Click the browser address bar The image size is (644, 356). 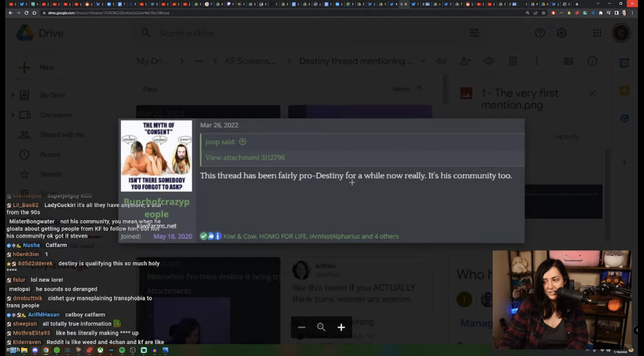274,13
